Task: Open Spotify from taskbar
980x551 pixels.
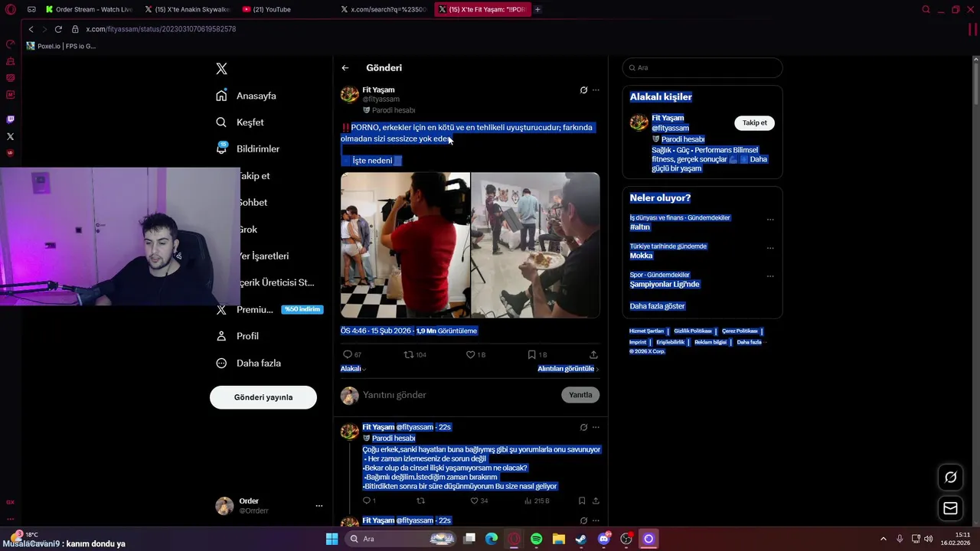Action: (536, 539)
